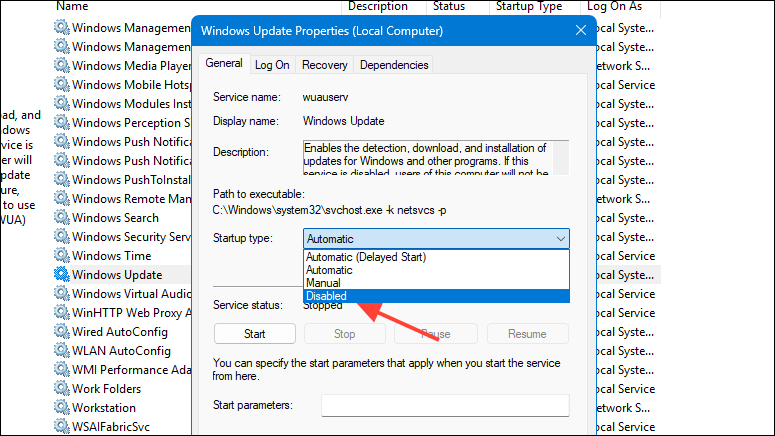Click gear icon beside WSAIFabricSvc
The image size is (775, 436).
62,426
